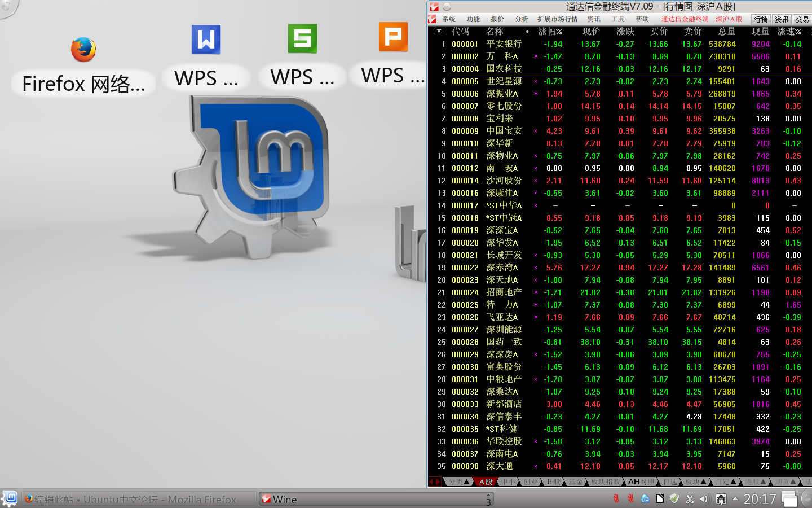This screenshot has width=812, height=508.
Task: Select the 深赤湾A stock row
Action: 620,268
